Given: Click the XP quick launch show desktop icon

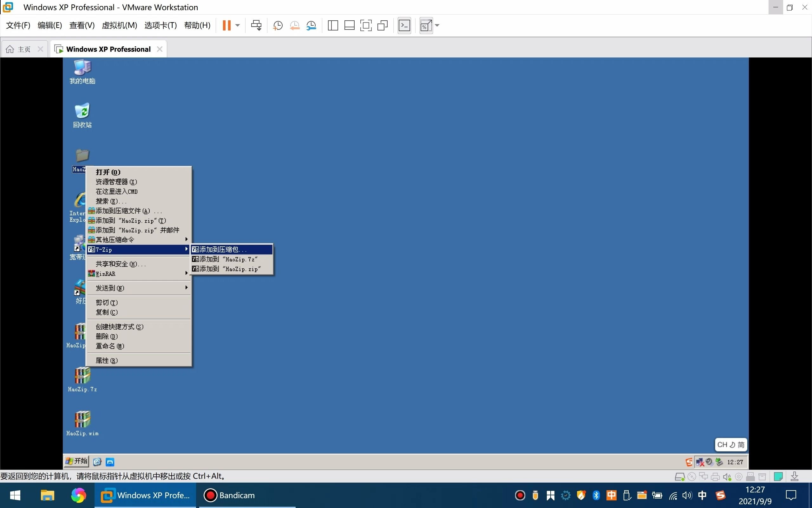Looking at the screenshot, I should point(97,462).
